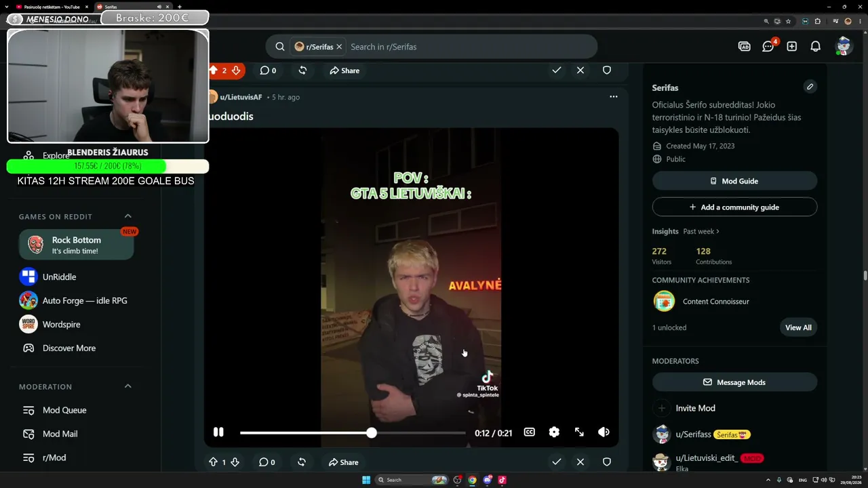Image resolution: width=868 pixels, height=488 pixels.
Task: Open comments on the video post
Action: point(267,462)
